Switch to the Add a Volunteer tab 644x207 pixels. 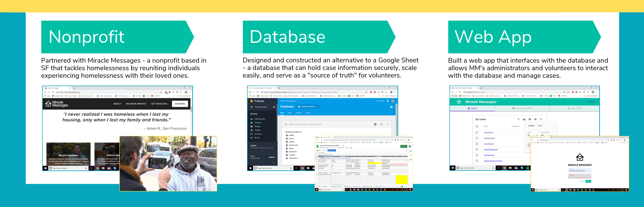(x=522, y=108)
